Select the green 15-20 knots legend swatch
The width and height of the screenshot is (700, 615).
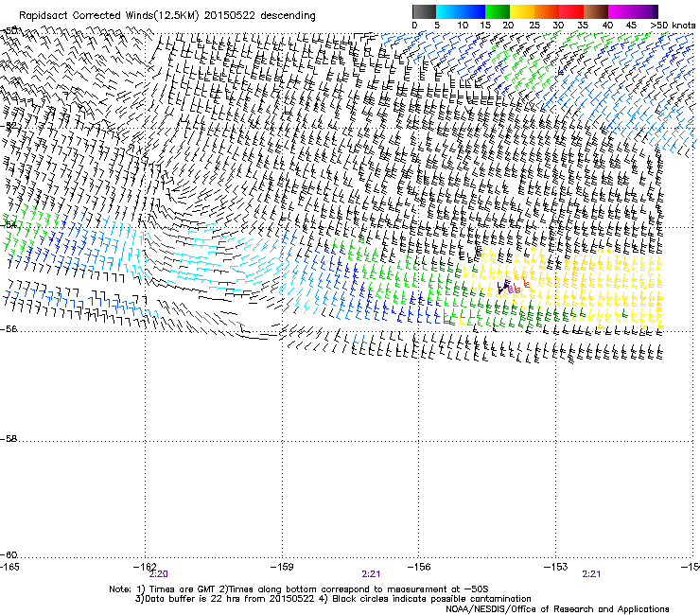498,11
